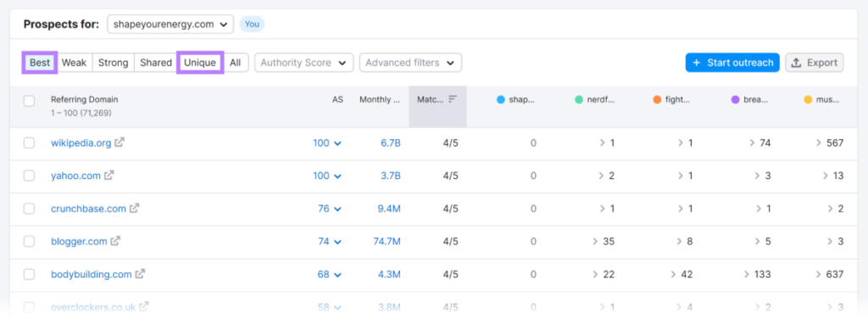Open external link icon beside wikipedia.org
This screenshot has height=318, width=868.
tap(120, 142)
